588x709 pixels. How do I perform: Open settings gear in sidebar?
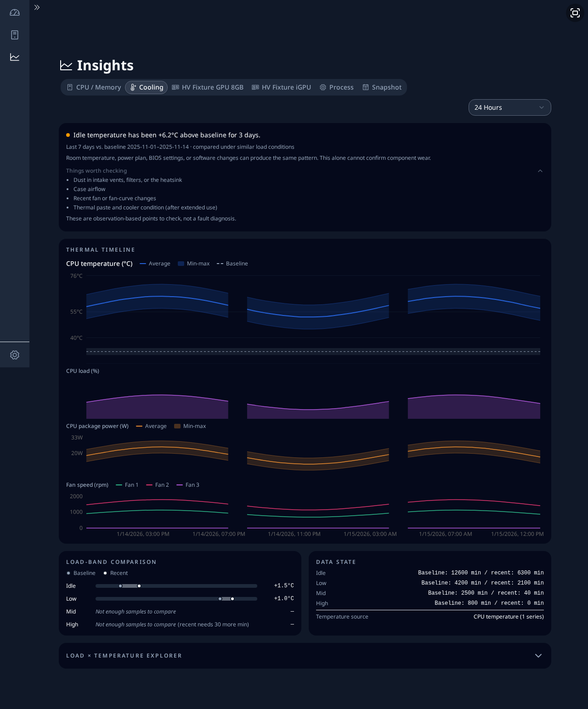pos(15,355)
